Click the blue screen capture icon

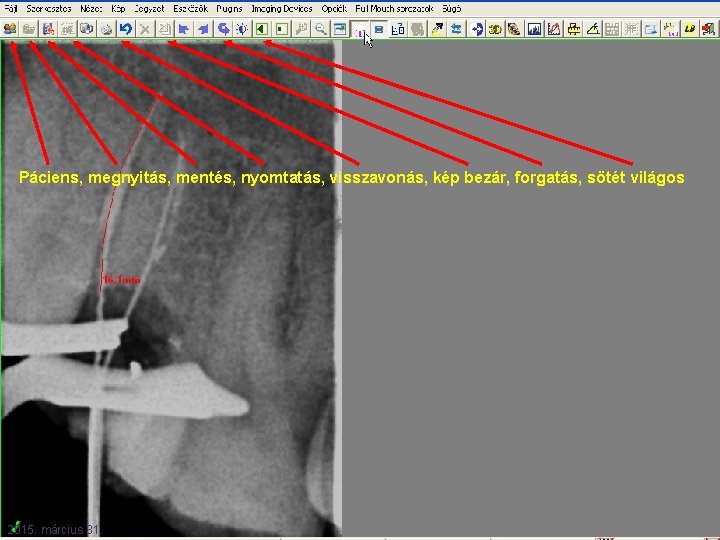point(651,29)
